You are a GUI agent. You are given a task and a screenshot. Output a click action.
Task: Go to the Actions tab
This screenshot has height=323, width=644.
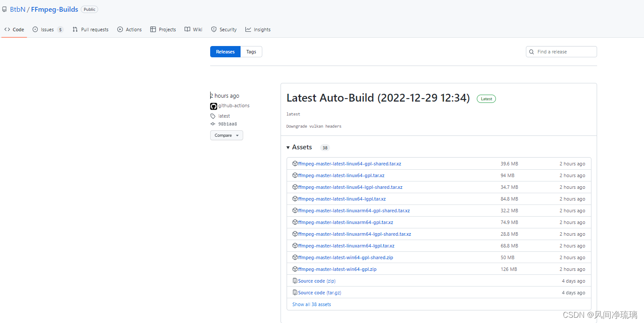pos(129,30)
